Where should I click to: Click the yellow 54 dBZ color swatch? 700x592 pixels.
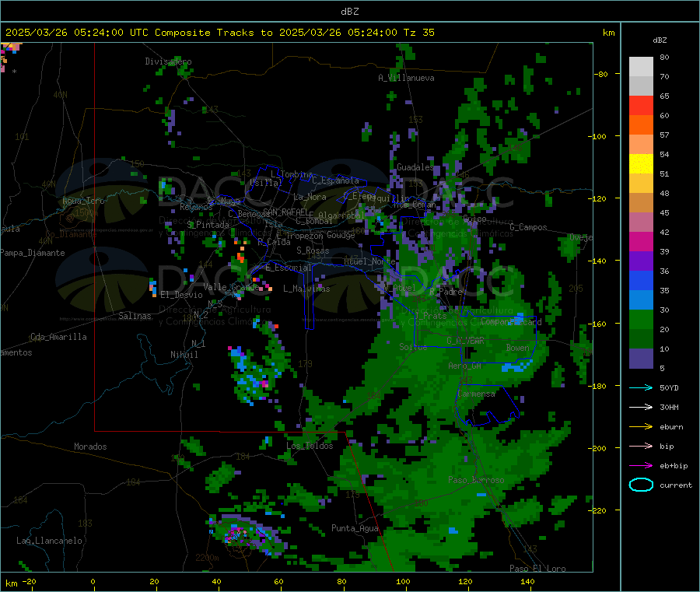pyautogui.click(x=641, y=164)
